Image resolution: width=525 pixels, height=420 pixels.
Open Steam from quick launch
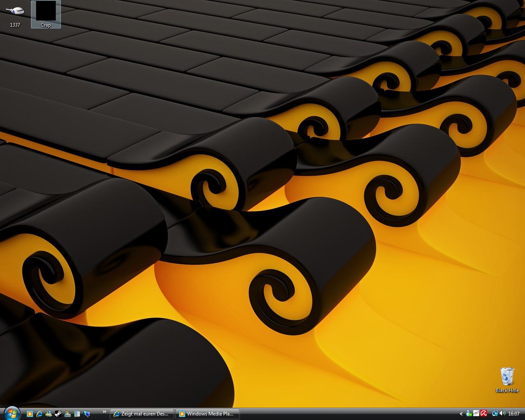click(x=58, y=414)
